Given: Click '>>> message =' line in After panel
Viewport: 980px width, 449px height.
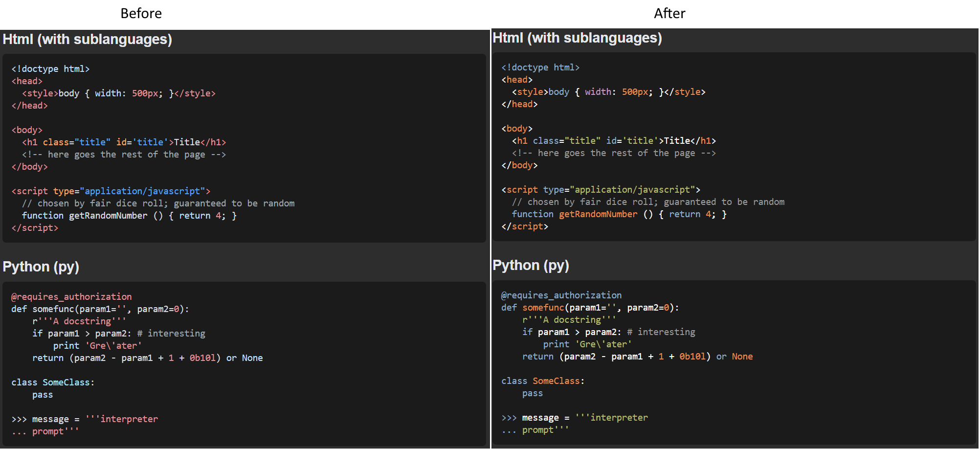Looking at the screenshot, I should (x=575, y=418).
